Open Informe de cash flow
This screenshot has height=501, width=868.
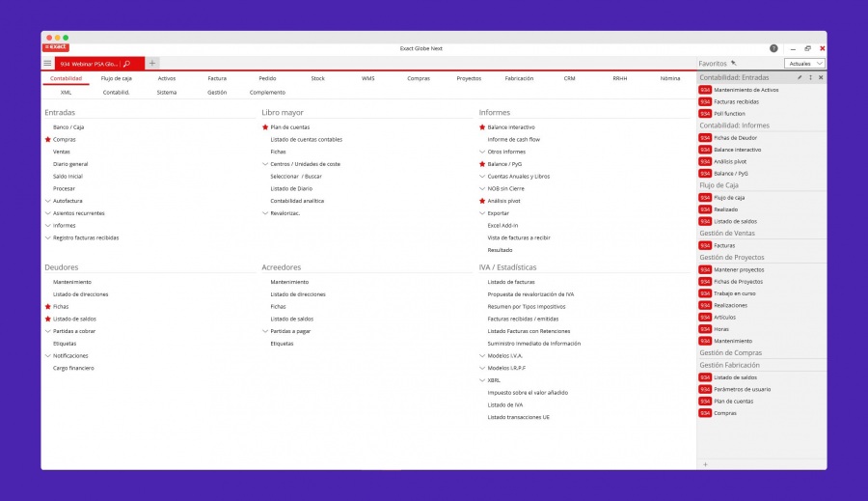[514, 140]
